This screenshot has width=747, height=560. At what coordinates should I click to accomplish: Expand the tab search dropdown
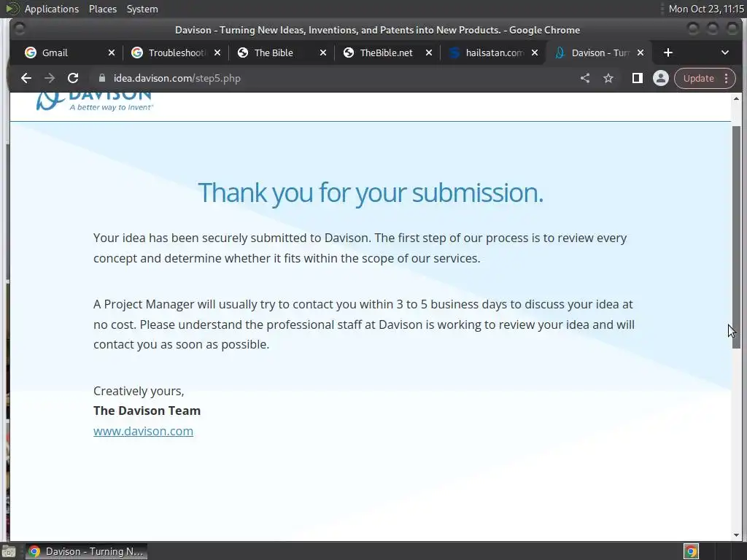point(724,52)
